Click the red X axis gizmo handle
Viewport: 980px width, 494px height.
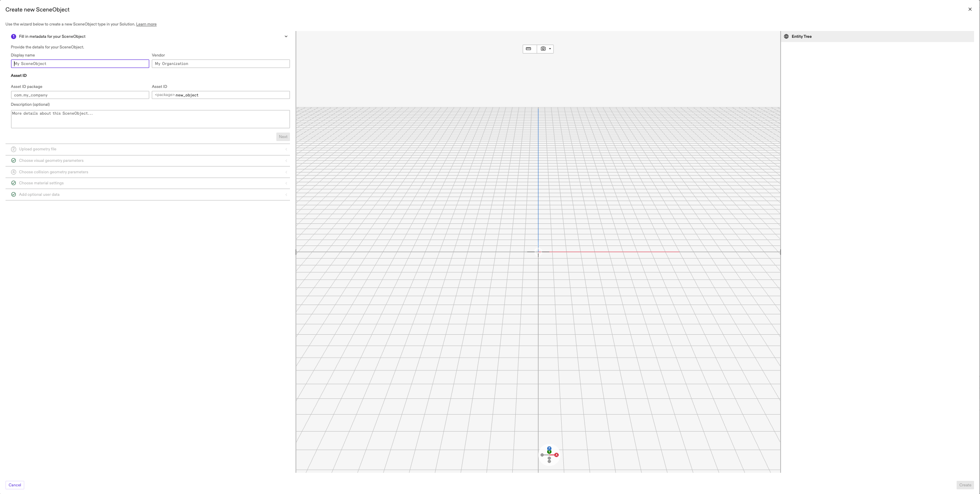(557, 455)
